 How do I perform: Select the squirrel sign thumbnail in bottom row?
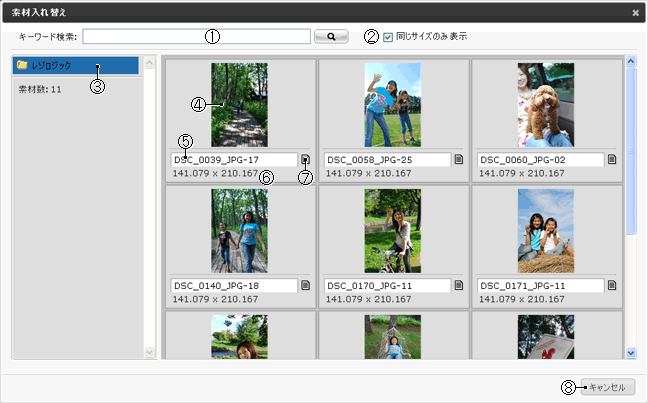[546, 337]
